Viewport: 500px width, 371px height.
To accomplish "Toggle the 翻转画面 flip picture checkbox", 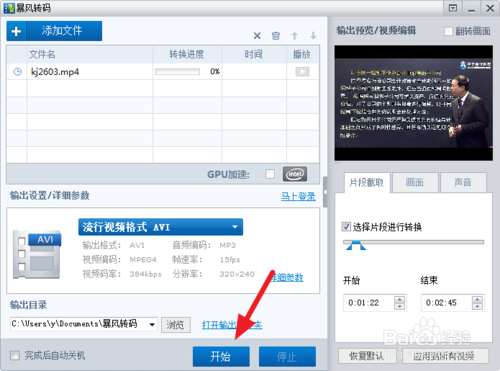I will (449, 31).
